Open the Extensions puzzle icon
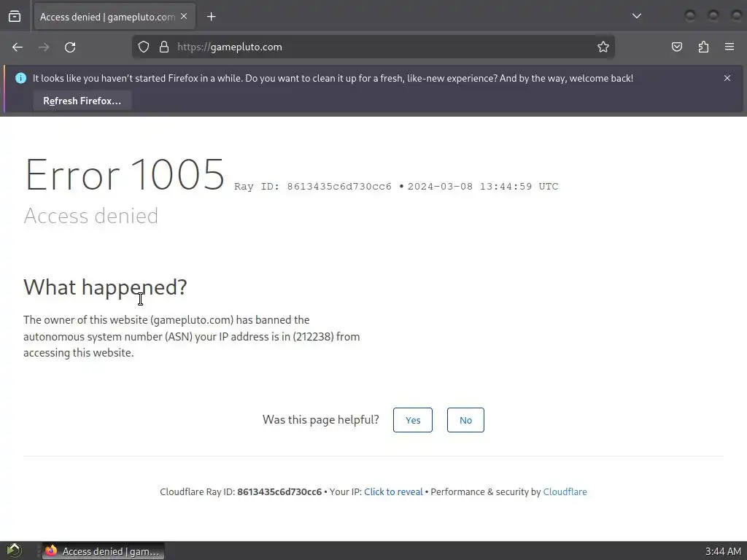The width and height of the screenshot is (747, 560). coord(704,47)
